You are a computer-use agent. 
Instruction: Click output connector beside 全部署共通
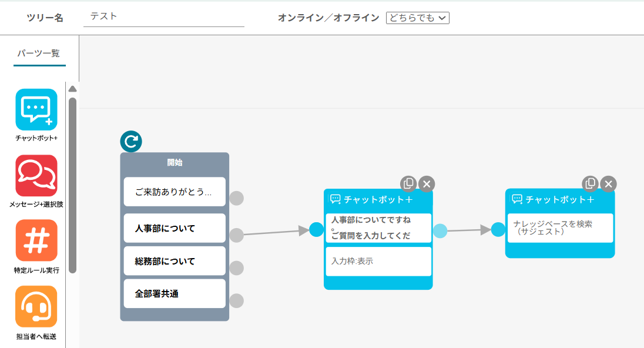pos(237,301)
